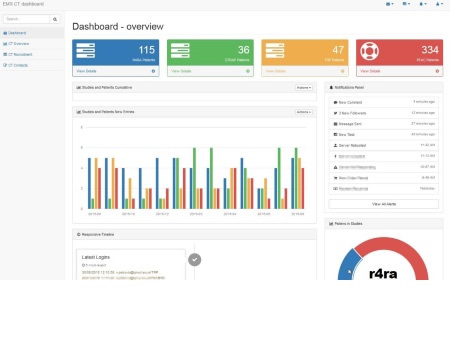Image resolution: width=450 pixels, height=360 pixels.
Task: Click the grey check badge on the timeline
Action: coord(195,260)
